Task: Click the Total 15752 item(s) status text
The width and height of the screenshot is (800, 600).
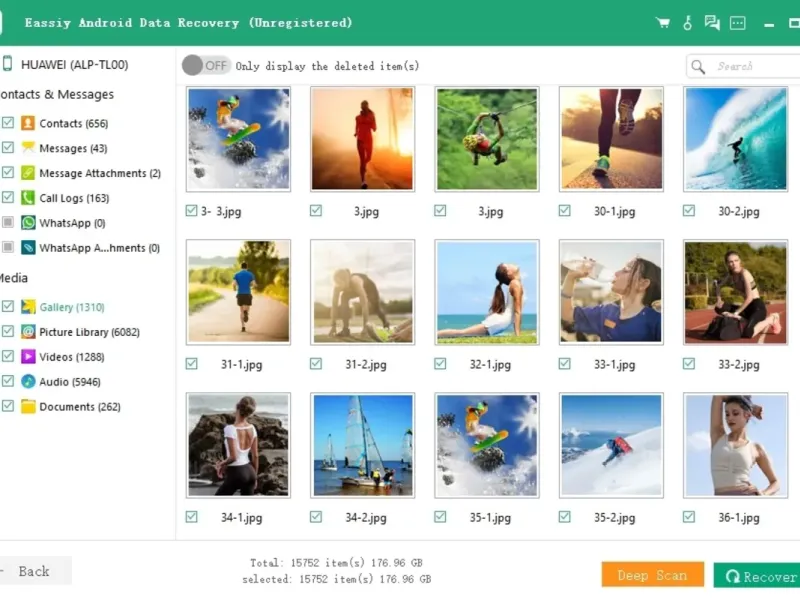Action: tap(336, 563)
